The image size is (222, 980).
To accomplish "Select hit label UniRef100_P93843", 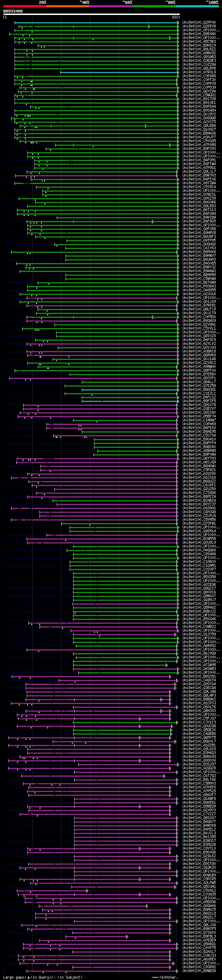I will (x=199, y=286).
